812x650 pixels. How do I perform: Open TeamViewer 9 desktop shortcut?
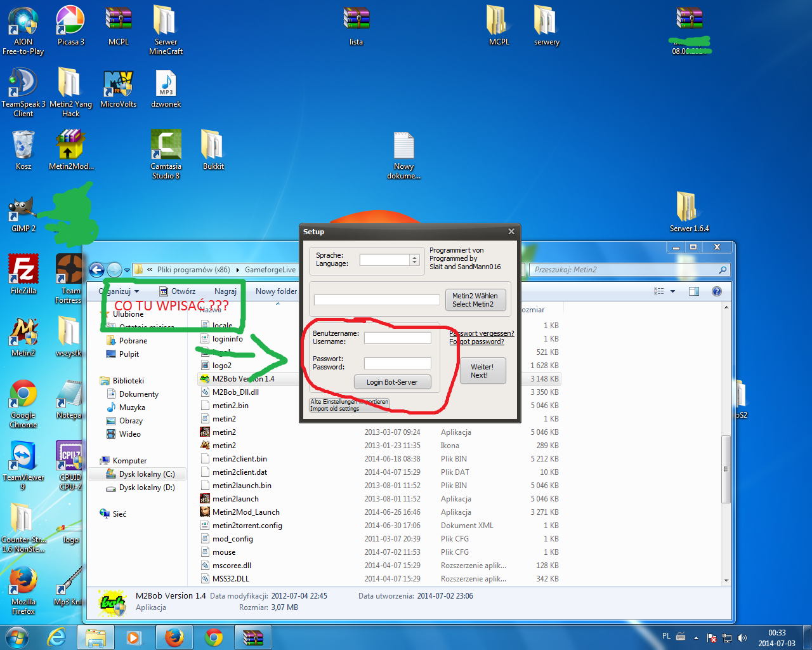23,466
